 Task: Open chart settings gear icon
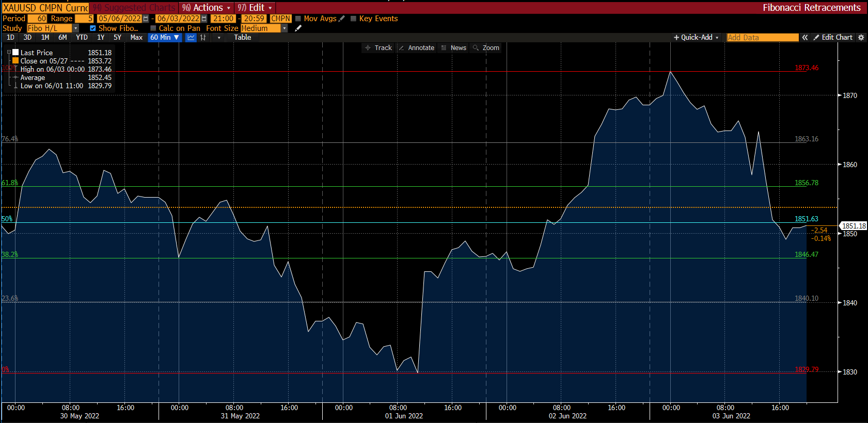[x=861, y=38]
